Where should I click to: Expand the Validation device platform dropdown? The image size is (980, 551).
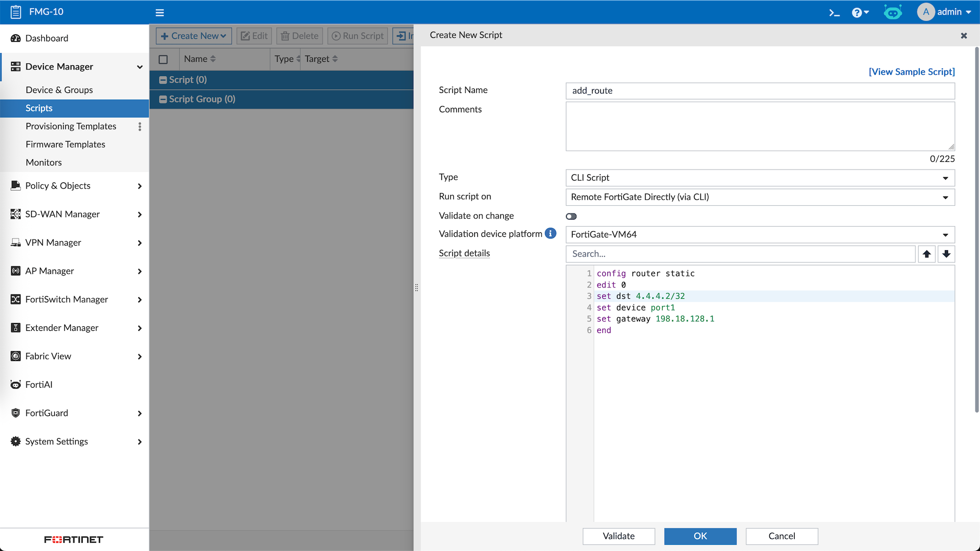759,234
